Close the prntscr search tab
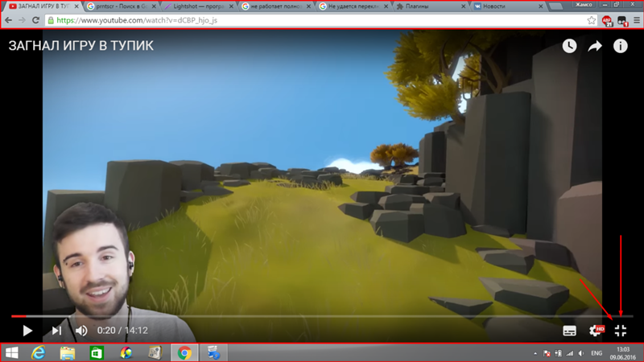644x362 pixels. (154, 6)
